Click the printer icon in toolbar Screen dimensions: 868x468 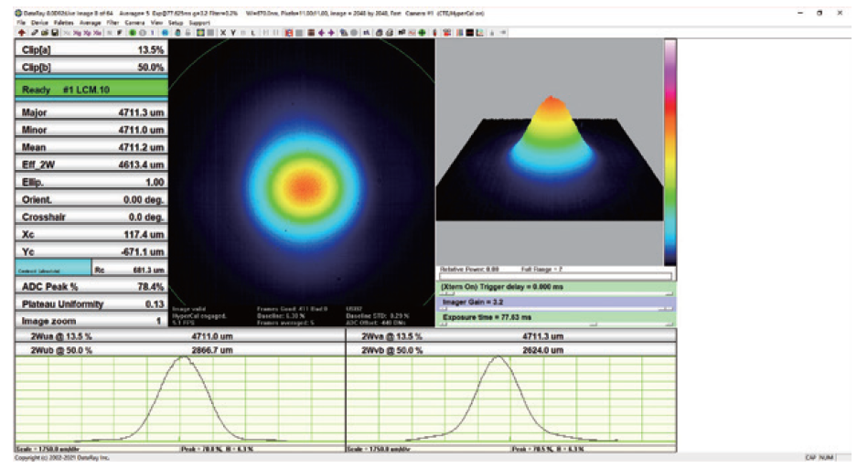379,33
